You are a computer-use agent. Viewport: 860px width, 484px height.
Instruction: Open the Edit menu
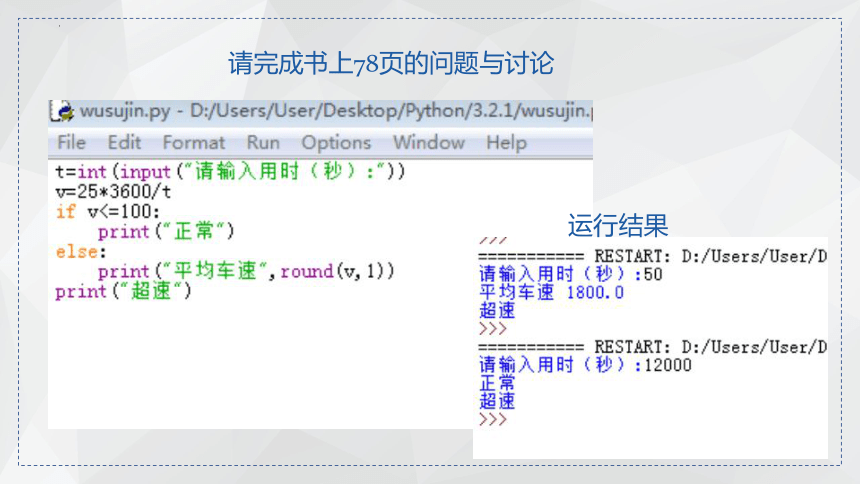125,143
